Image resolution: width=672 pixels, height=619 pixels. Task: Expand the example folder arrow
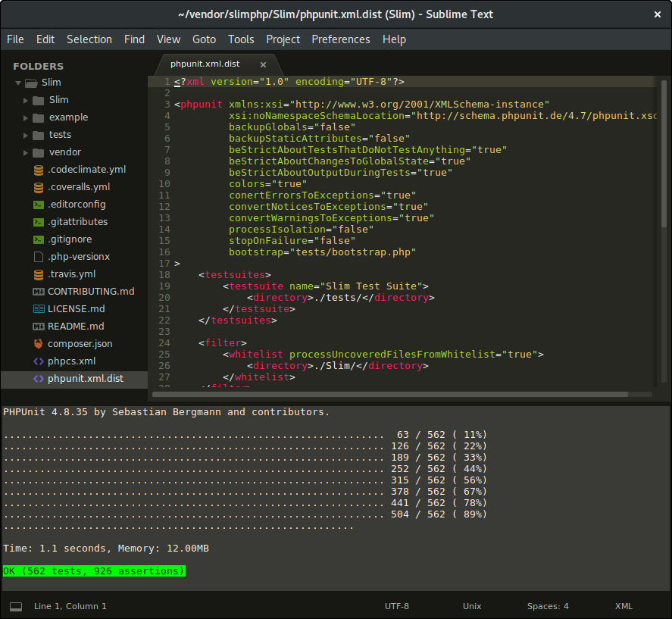click(25, 118)
